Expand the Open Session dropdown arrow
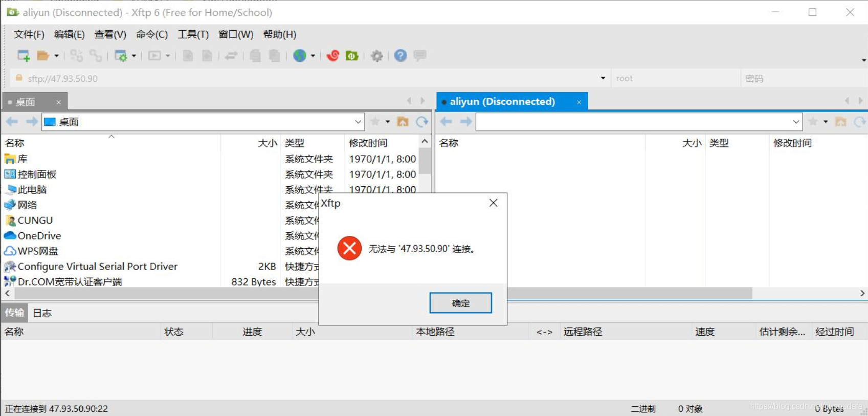Image resolution: width=868 pixels, height=416 pixels. tap(56, 56)
